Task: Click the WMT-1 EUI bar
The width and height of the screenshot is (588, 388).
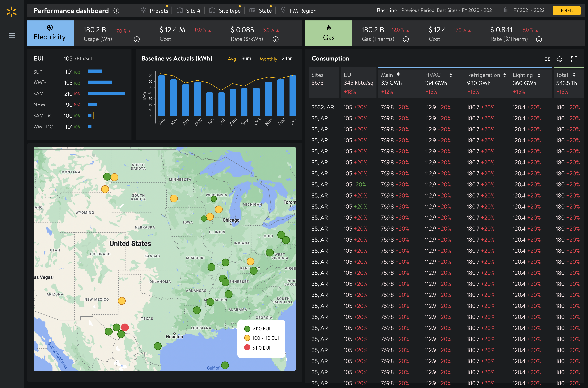Action: [x=100, y=82]
